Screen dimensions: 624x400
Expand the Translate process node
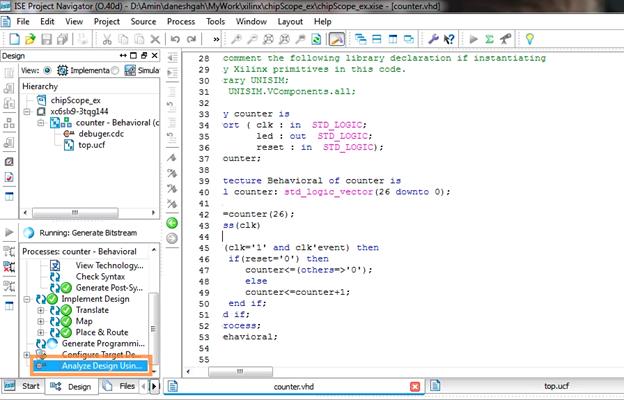(x=41, y=310)
